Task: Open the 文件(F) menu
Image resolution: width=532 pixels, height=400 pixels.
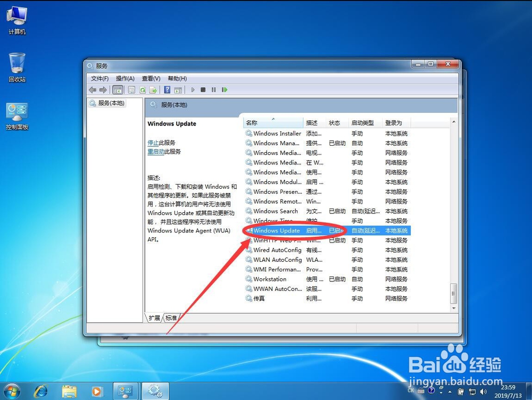Action: (x=99, y=79)
